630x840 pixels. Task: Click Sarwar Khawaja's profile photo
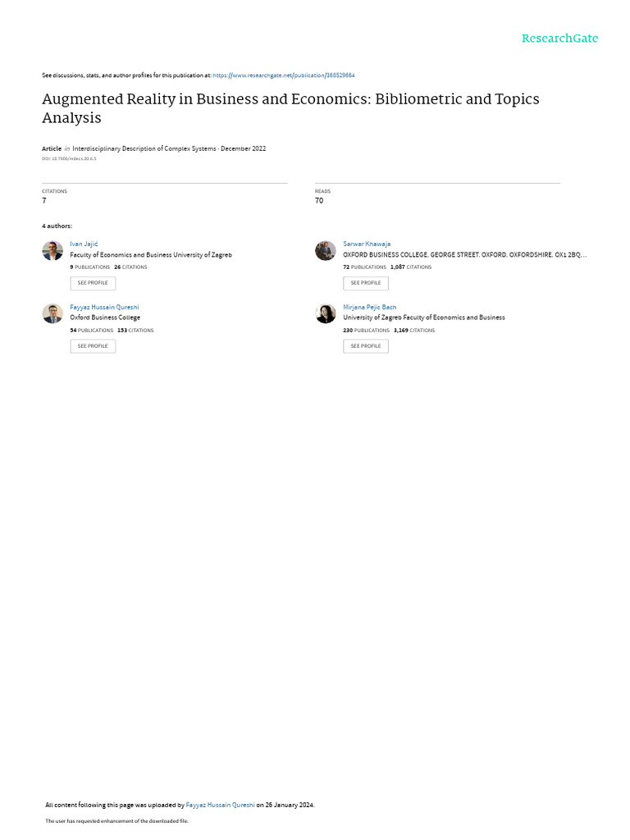click(x=325, y=251)
